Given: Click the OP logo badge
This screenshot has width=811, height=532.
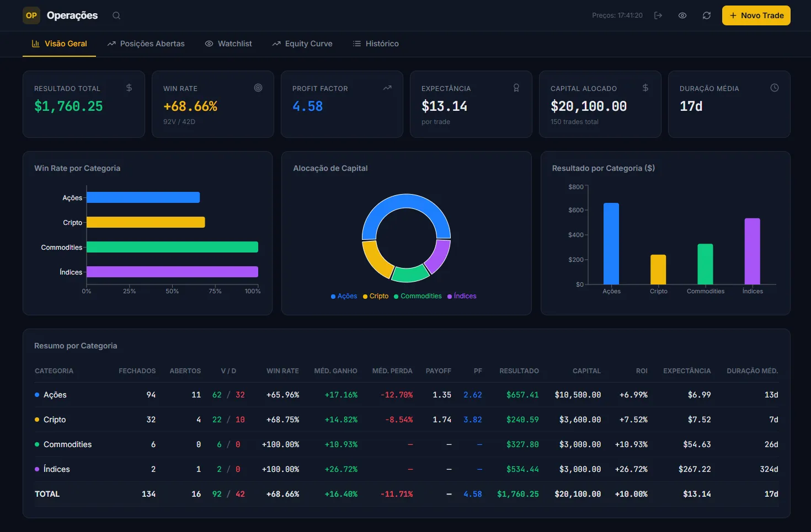Looking at the screenshot, I should click(x=31, y=15).
